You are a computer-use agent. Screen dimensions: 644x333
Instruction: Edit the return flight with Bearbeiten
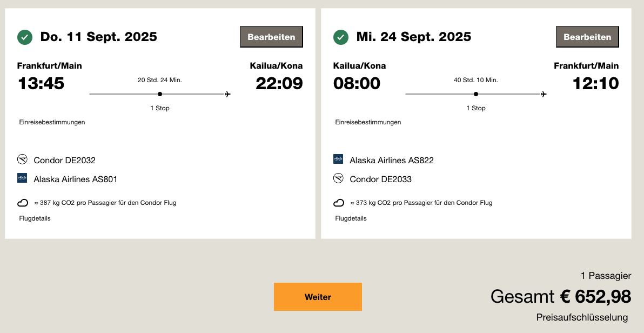(587, 37)
